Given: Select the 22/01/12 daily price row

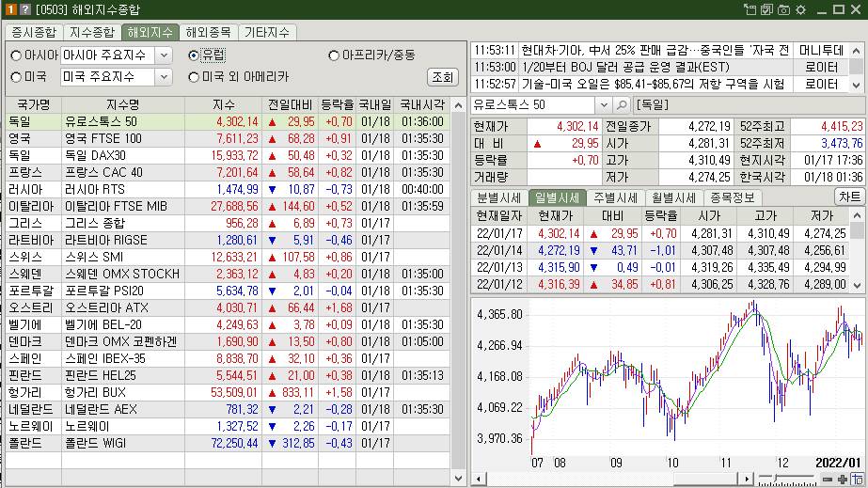Looking at the screenshot, I should click(661, 285).
